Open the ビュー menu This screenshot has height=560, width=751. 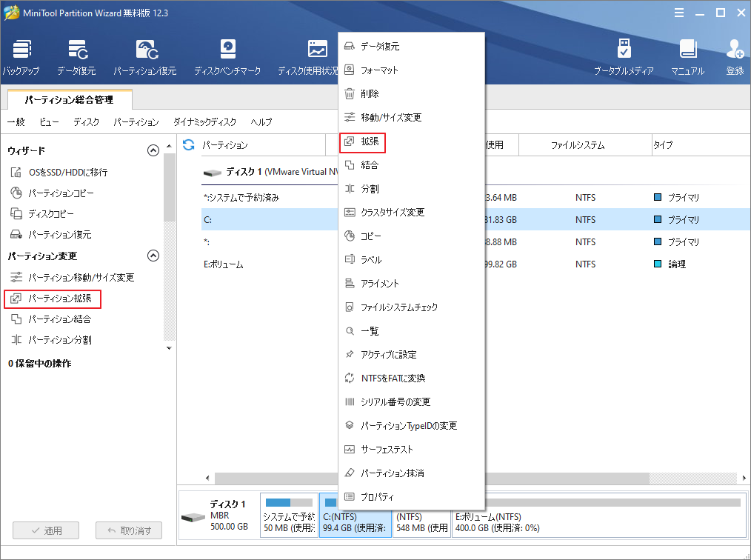[x=49, y=121]
